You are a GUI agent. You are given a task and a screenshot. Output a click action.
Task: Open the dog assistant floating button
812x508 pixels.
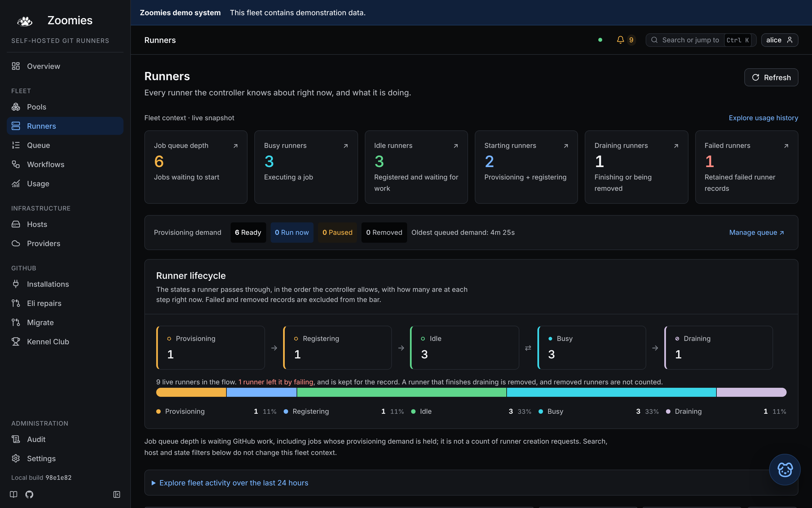pyautogui.click(x=784, y=469)
